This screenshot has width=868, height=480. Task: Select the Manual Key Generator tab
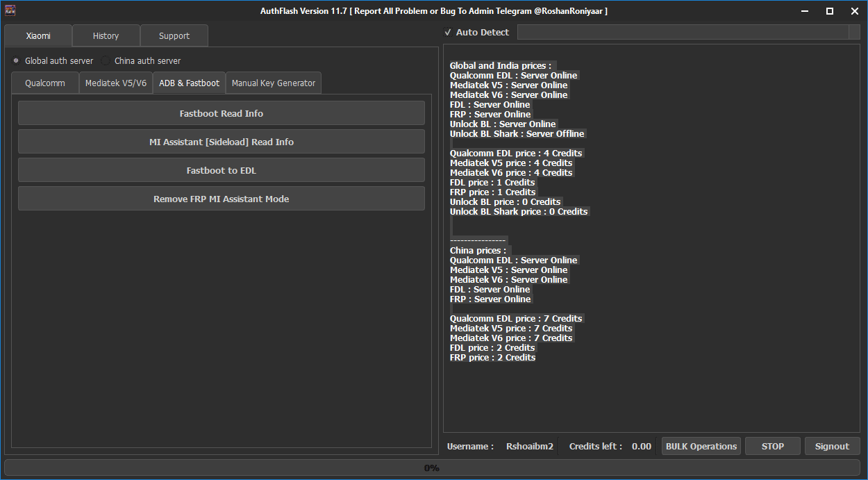pos(273,83)
